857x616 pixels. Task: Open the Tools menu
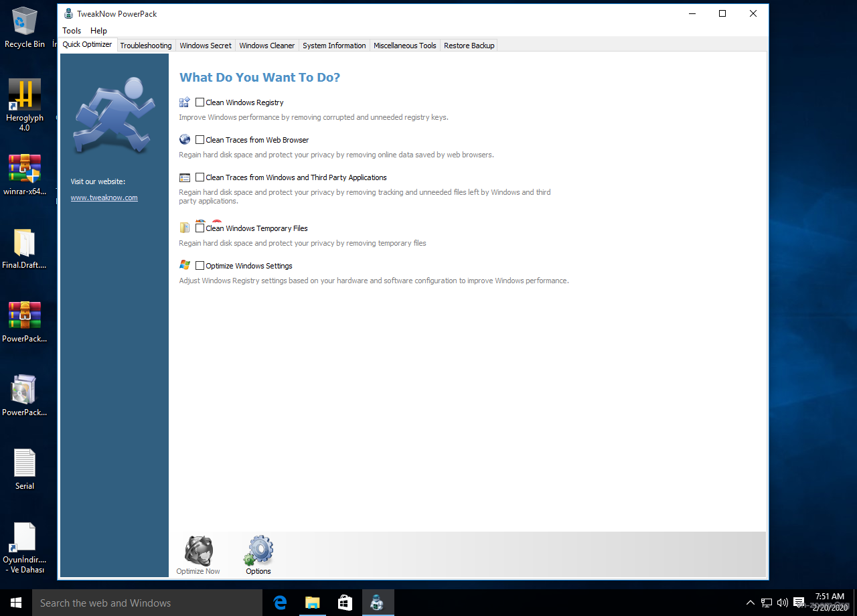tap(72, 31)
